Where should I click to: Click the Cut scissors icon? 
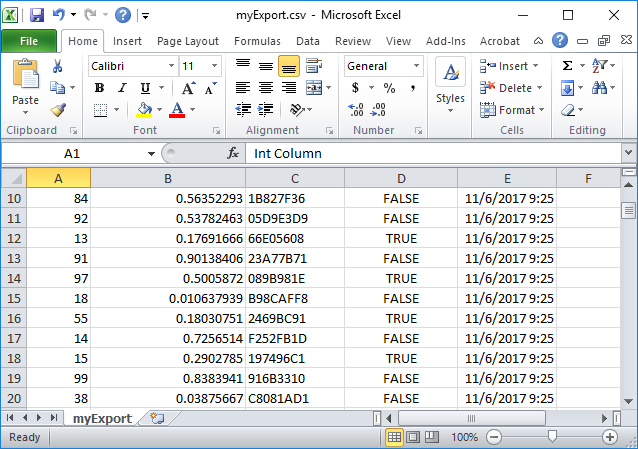point(57,66)
